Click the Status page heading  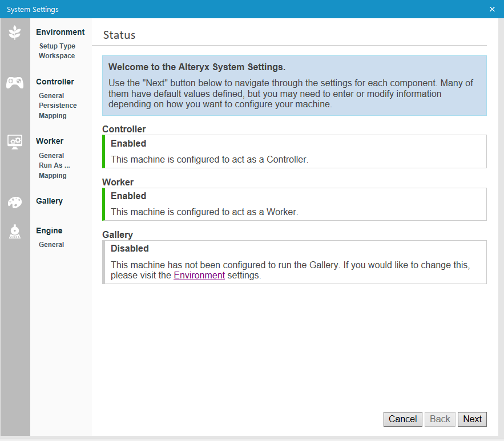119,35
